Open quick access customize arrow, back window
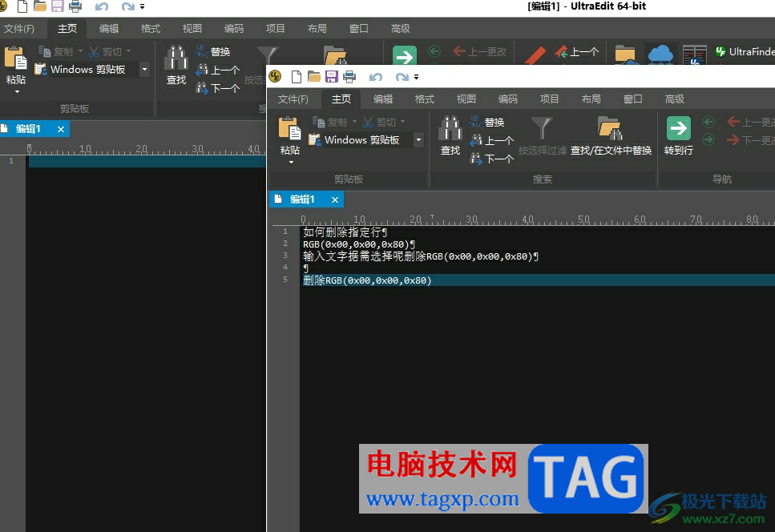The width and height of the screenshot is (775, 532). click(x=143, y=7)
